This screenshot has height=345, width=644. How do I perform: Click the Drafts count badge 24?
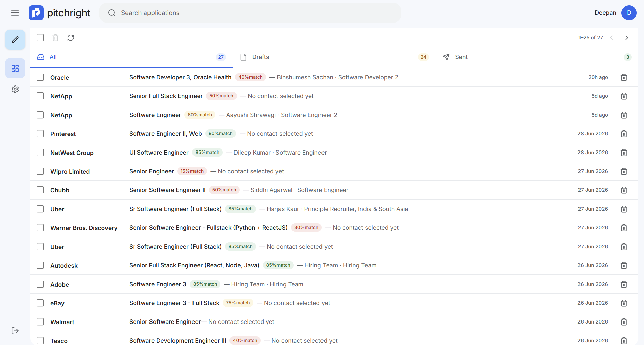423,57
